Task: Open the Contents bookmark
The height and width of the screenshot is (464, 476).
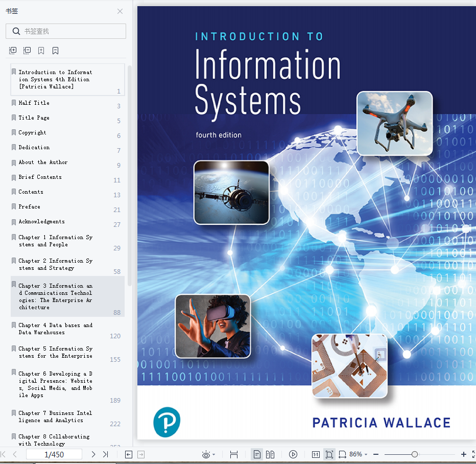Action: click(x=68, y=193)
